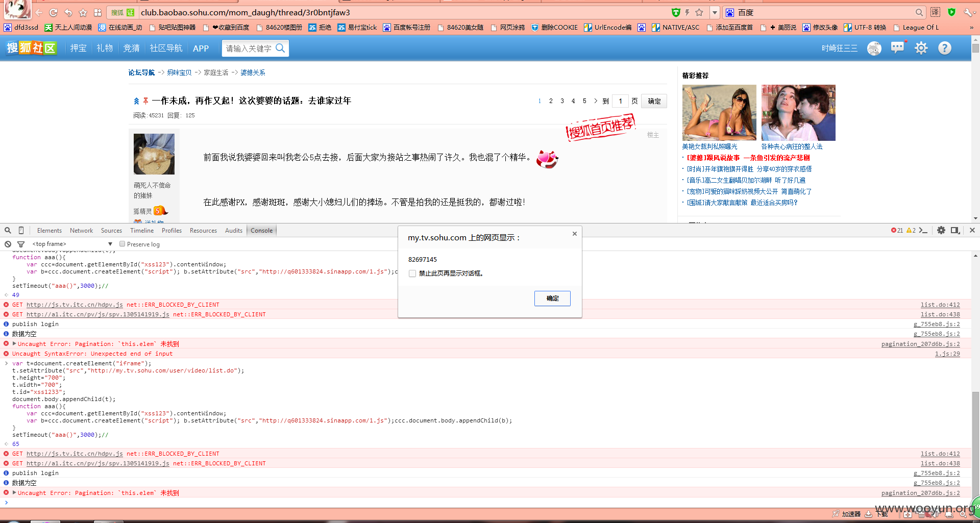Viewport: 980px width, 523px height.
Task: Switch to the Elements tab
Action: click(x=50, y=231)
